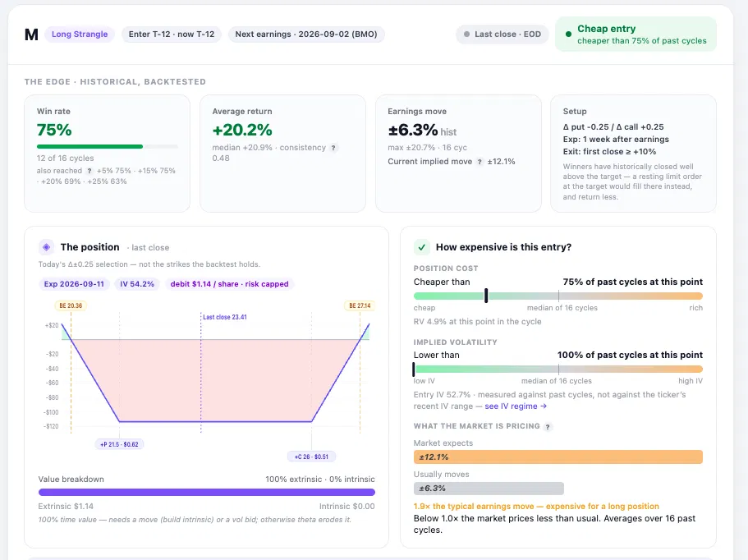The width and height of the screenshot is (748, 560).
Task: Click the purple diamond position icon
Action: coord(46,247)
